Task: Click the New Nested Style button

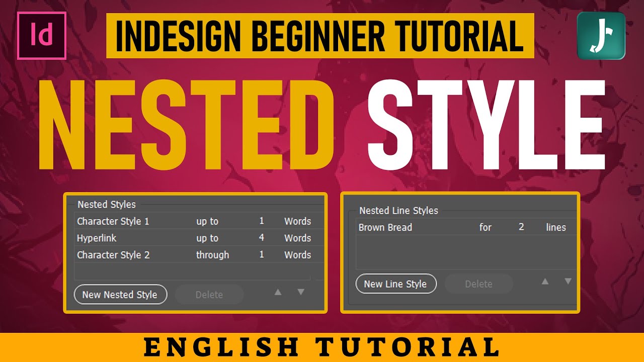Action: (120, 295)
